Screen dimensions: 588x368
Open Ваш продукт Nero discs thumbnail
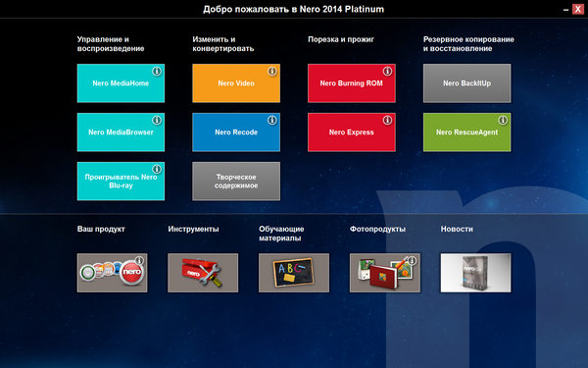[x=112, y=273]
